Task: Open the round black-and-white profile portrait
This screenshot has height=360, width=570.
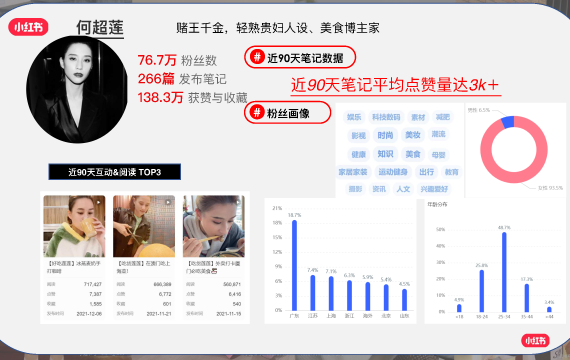Action: pos(77,89)
